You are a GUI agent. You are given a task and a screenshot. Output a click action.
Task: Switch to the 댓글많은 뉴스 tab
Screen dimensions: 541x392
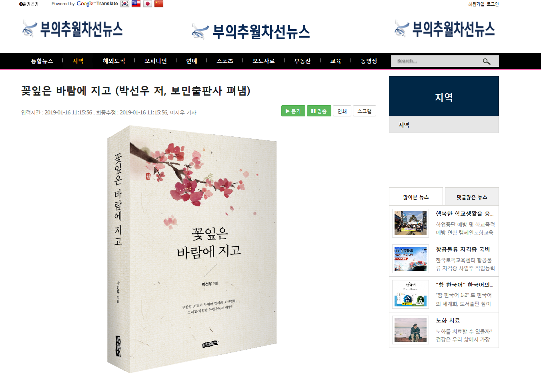pyautogui.click(x=472, y=197)
